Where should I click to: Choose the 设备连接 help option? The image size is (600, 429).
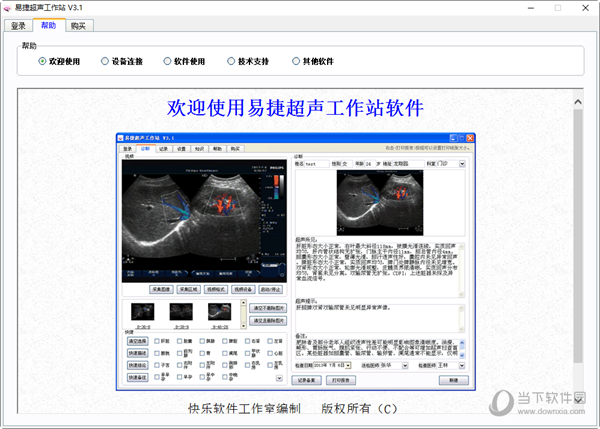tap(122, 61)
